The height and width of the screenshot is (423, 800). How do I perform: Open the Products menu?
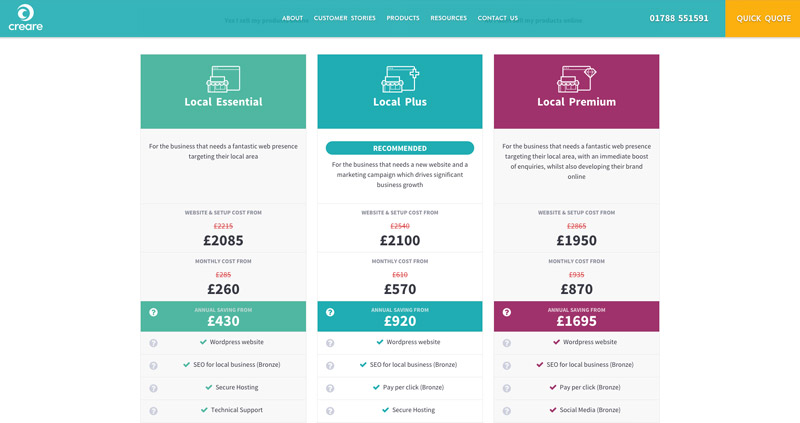pyautogui.click(x=403, y=18)
